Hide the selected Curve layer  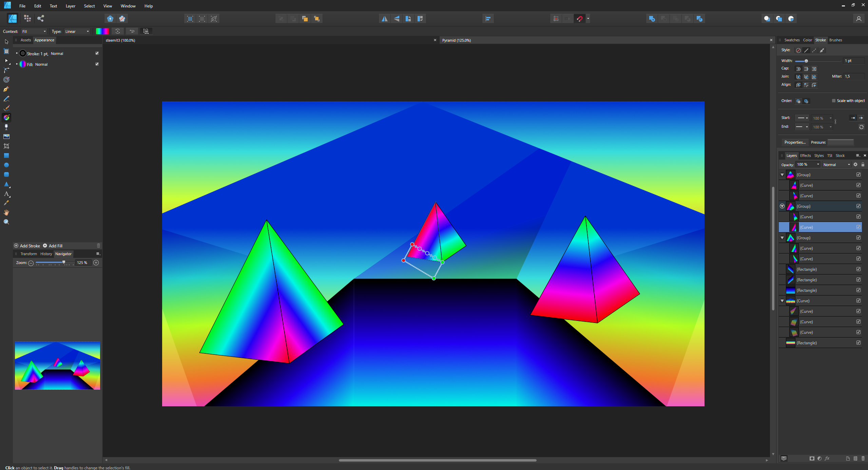(x=858, y=227)
